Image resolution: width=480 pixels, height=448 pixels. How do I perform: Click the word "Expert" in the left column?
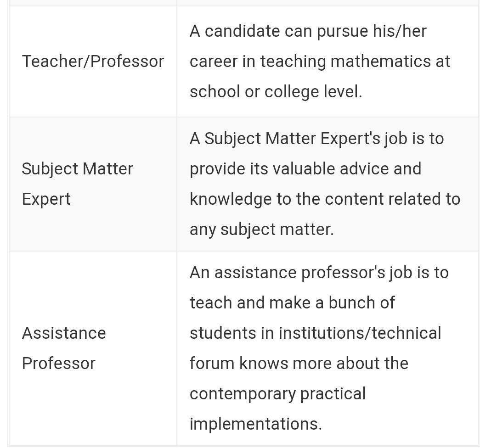(46, 199)
